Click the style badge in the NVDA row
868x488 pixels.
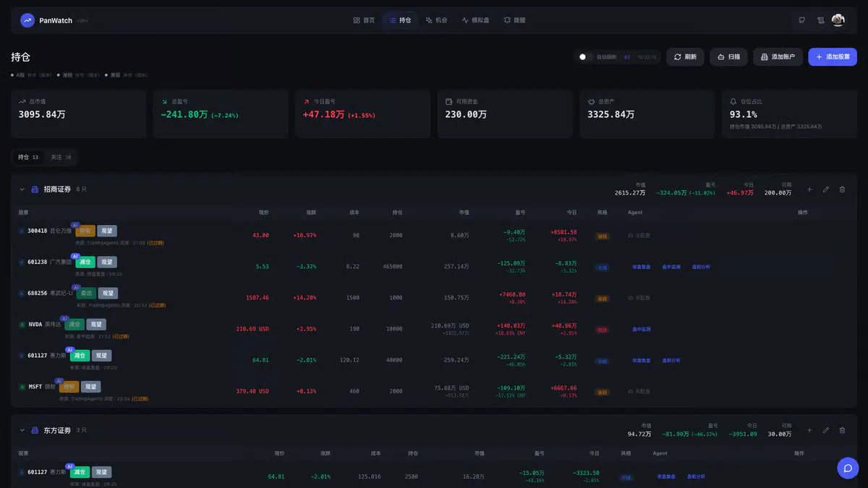tap(602, 330)
